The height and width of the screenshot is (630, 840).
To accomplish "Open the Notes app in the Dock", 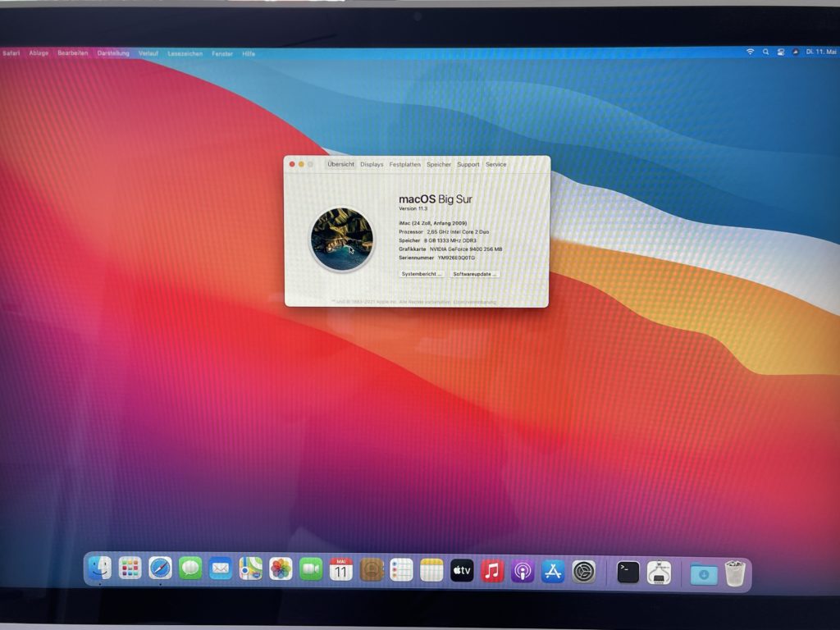I will (431, 571).
